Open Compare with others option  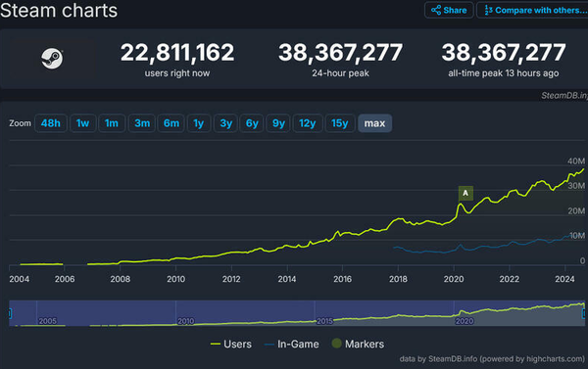tap(532, 10)
